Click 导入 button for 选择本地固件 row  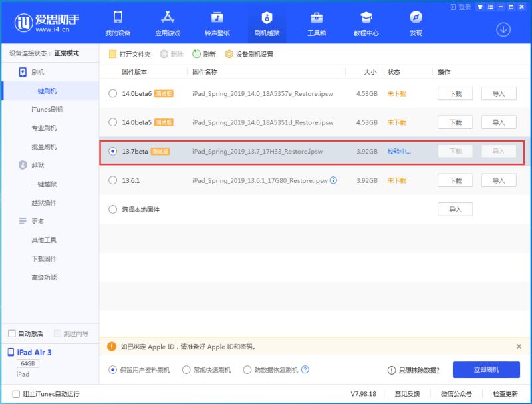[x=455, y=210]
